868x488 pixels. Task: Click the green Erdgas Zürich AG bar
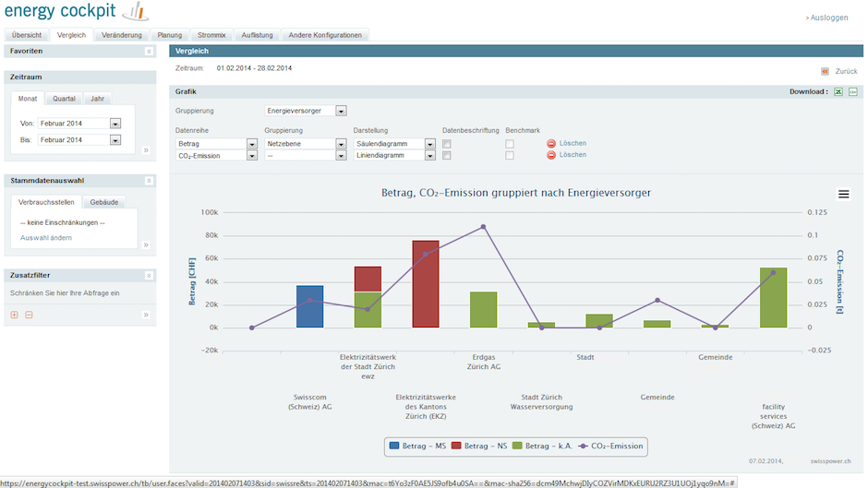[483, 310]
